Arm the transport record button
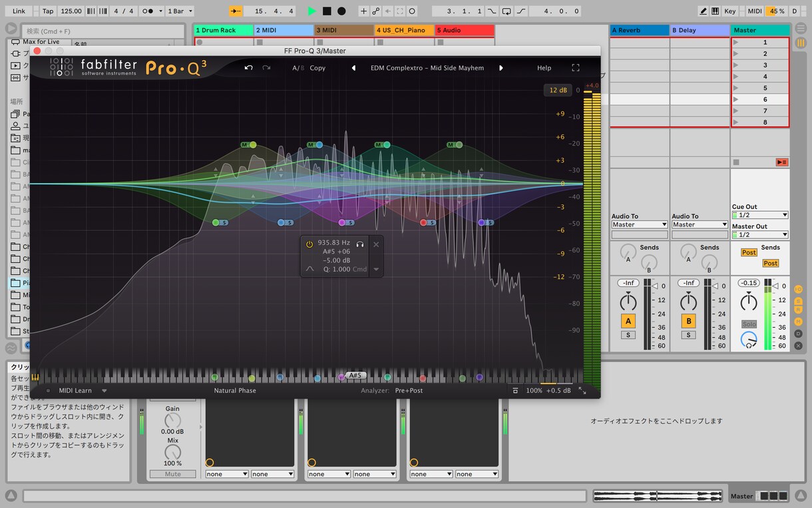812x508 pixels. pyautogui.click(x=341, y=11)
